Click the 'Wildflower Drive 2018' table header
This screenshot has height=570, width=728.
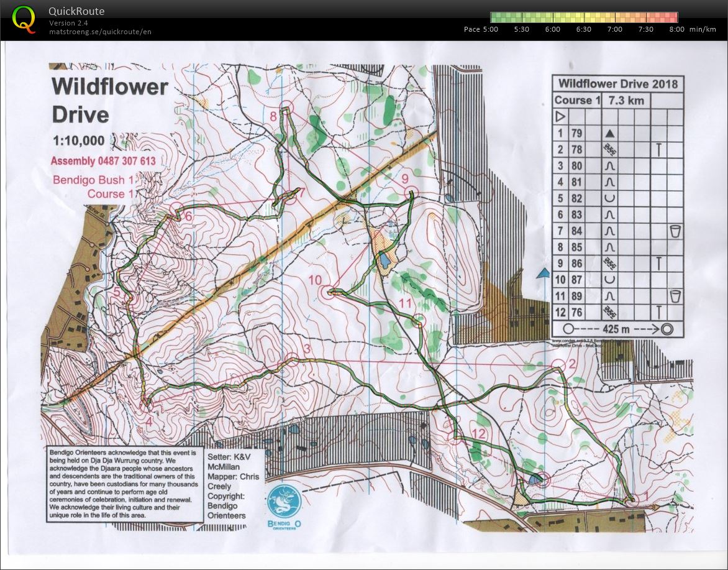point(617,84)
